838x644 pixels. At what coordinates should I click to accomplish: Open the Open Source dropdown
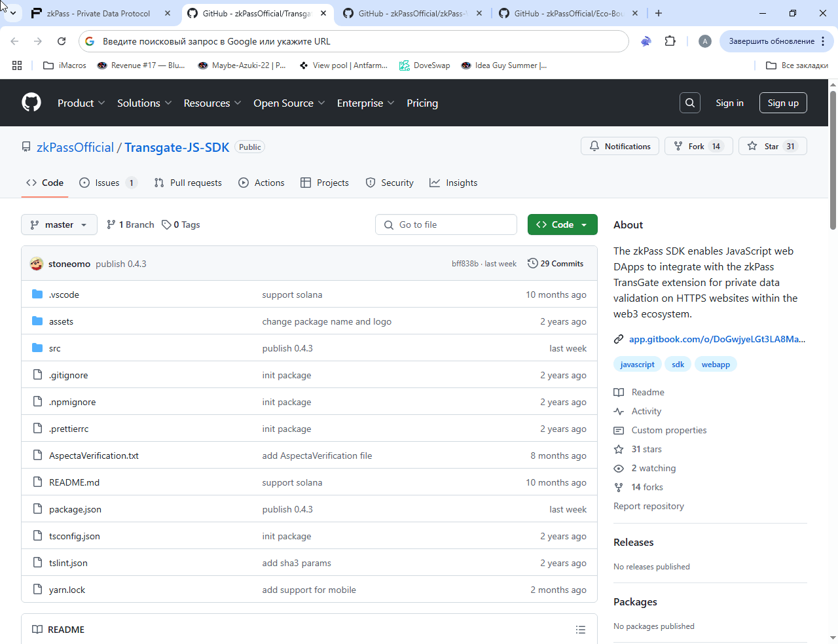(x=289, y=103)
